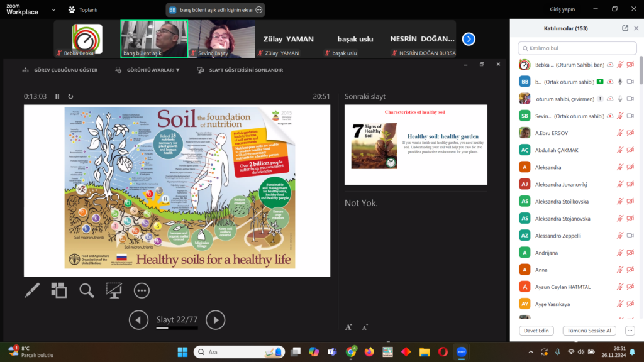The image size is (644, 362).
Task: Toggle camera for A.Ebru ERSOY
Action: coord(630,133)
